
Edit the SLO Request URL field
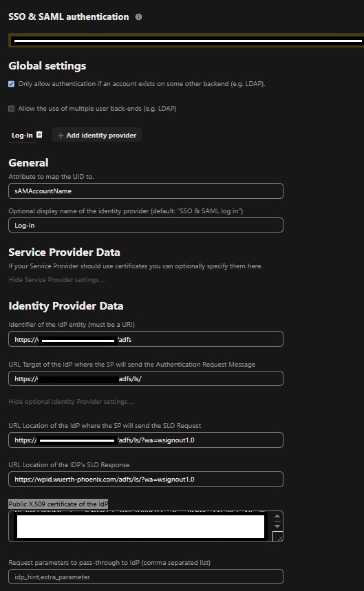coord(146,440)
